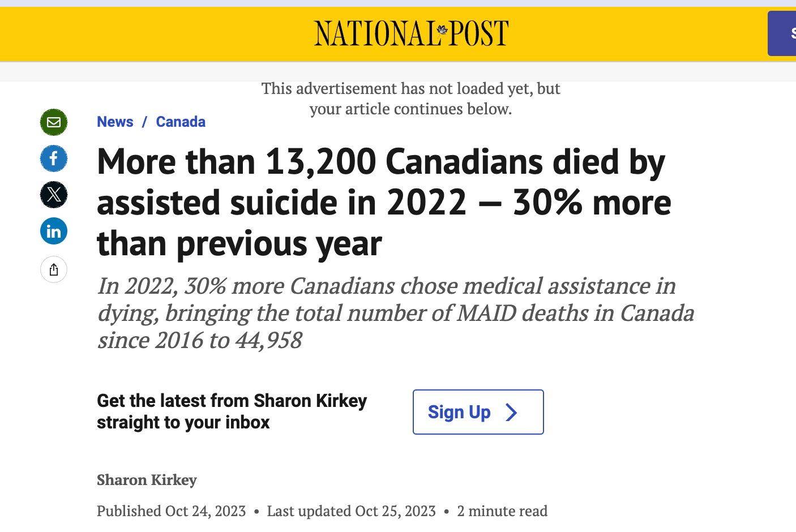Click the maple leaf in the logo

click(443, 29)
